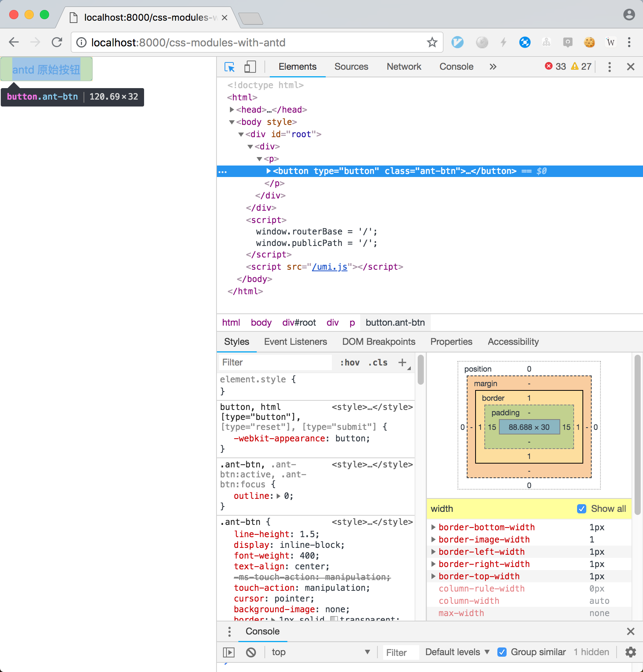The width and height of the screenshot is (643, 672).
Task: Open the W extension icon
Action: pyautogui.click(x=611, y=42)
